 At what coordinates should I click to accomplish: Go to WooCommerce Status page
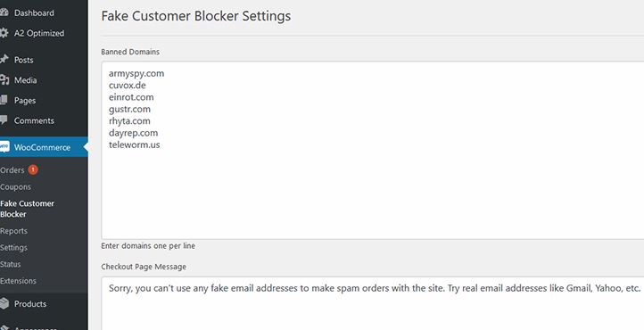click(11, 264)
